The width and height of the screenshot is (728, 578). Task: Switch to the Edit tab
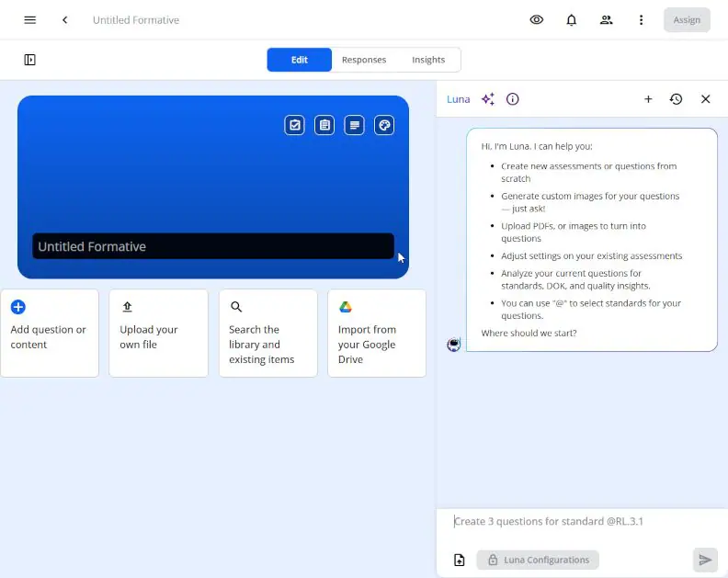tap(299, 60)
